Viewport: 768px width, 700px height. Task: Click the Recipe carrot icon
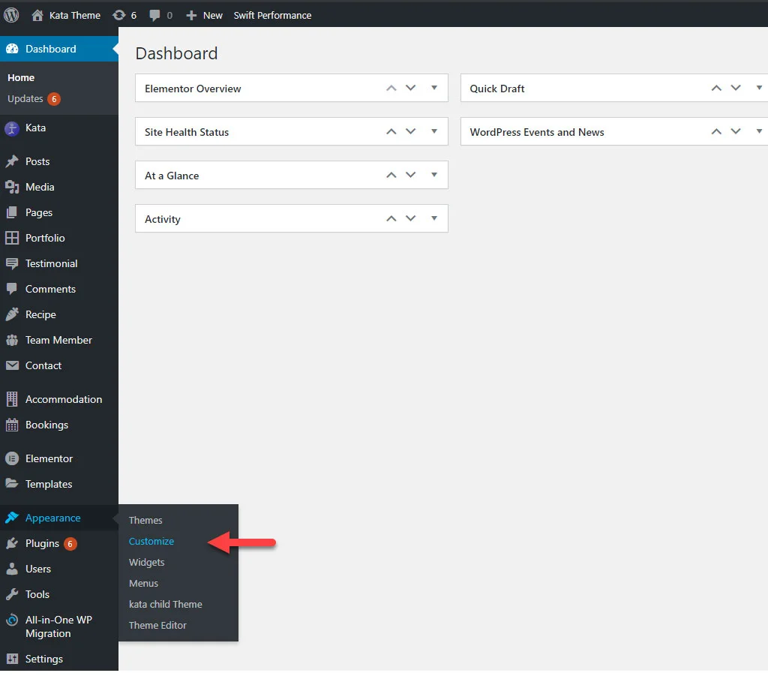(12, 314)
